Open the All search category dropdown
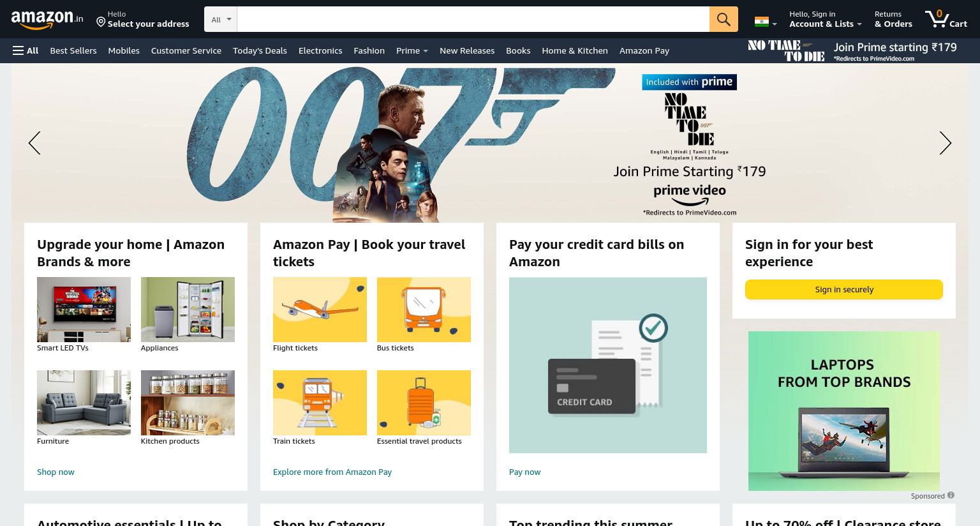Image resolution: width=980 pixels, height=526 pixels. point(221,19)
